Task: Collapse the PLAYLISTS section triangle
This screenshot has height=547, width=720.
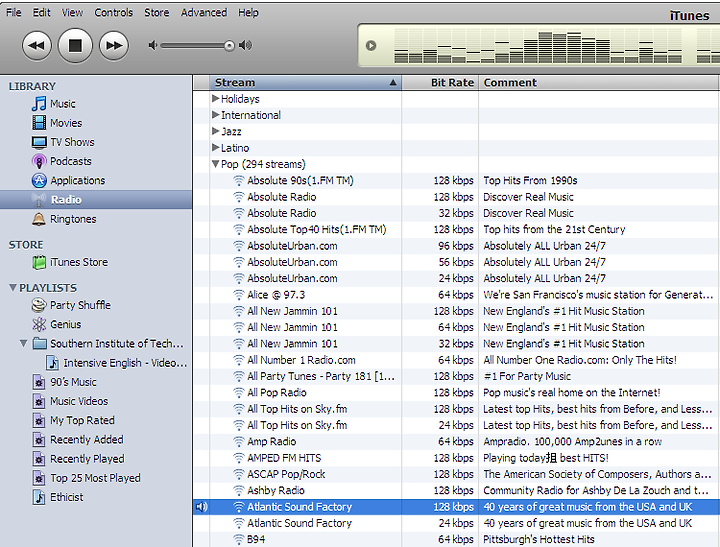Action: [13, 288]
